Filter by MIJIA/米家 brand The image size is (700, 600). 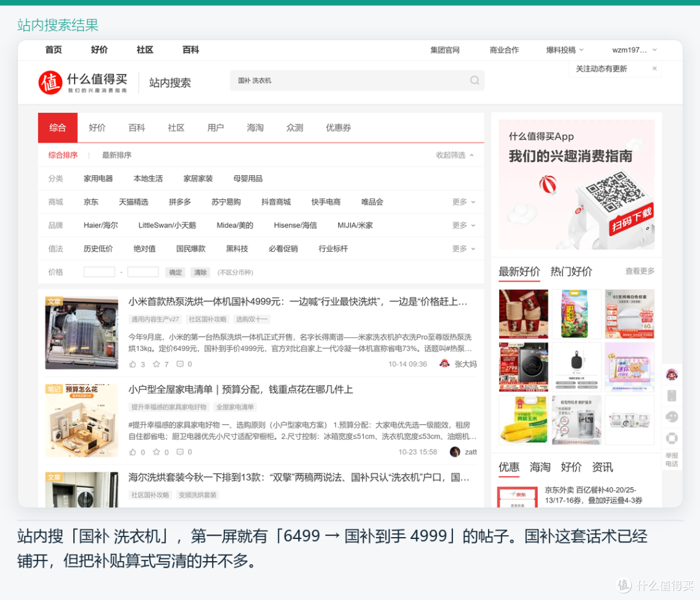pyautogui.click(x=355, y=225)
